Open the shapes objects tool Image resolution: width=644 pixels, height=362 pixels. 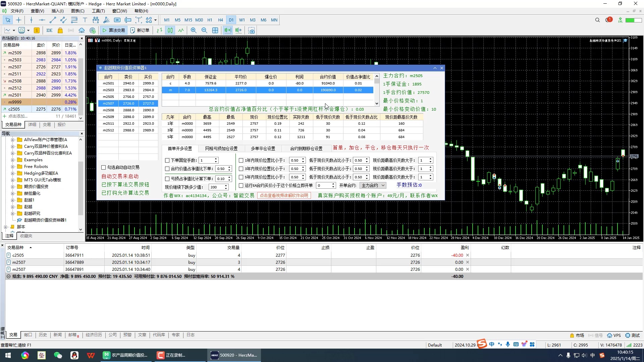tap(149, 20)
